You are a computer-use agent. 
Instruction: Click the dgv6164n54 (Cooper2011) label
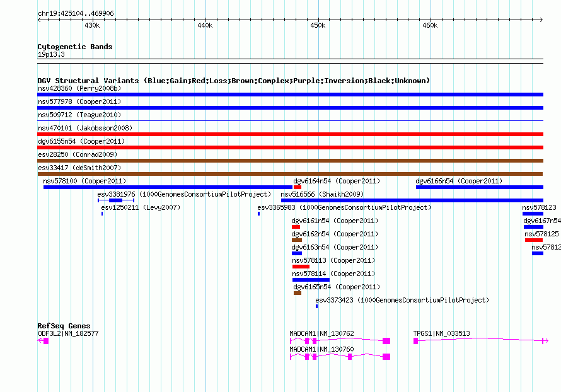click(x=337, y=181)
